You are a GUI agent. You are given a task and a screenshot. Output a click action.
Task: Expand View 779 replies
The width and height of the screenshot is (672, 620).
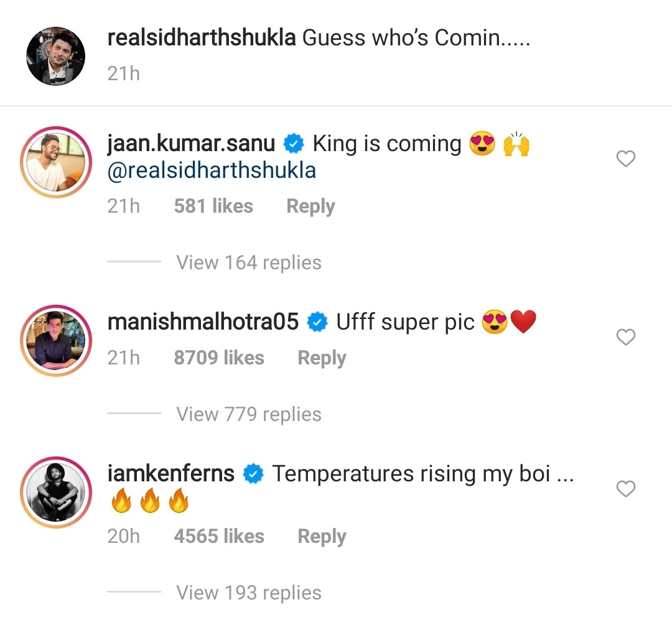click(248, 414)
